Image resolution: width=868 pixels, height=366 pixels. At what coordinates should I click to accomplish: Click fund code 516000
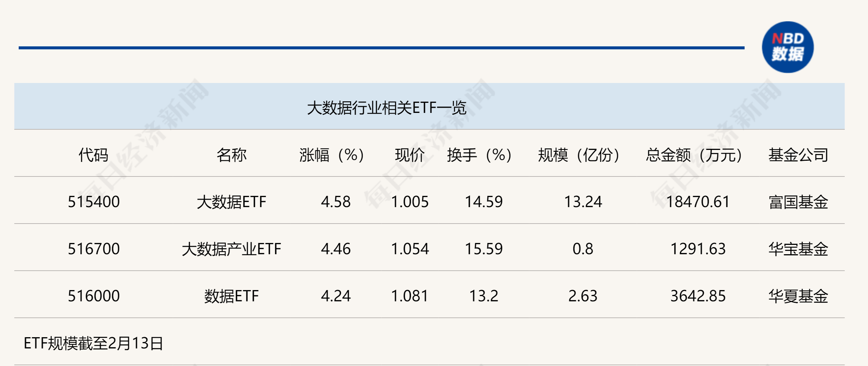click(94, 296)
